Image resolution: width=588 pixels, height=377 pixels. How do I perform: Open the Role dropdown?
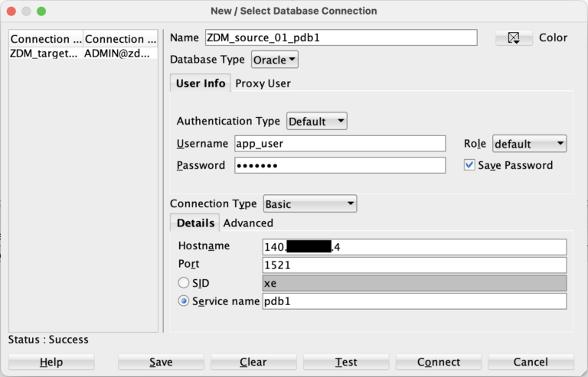point(529,144)
